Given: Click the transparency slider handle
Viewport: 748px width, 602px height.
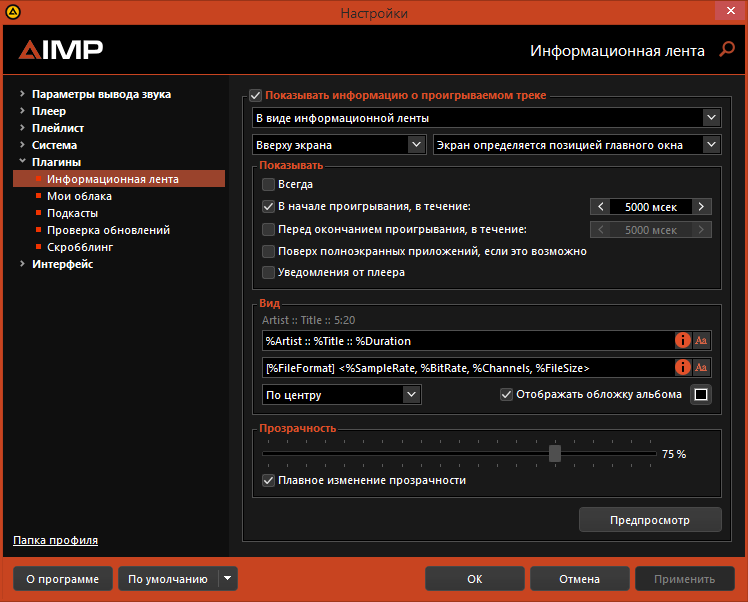Looking at the screenshot, I should pyautogui.click(x=555, y=453).
